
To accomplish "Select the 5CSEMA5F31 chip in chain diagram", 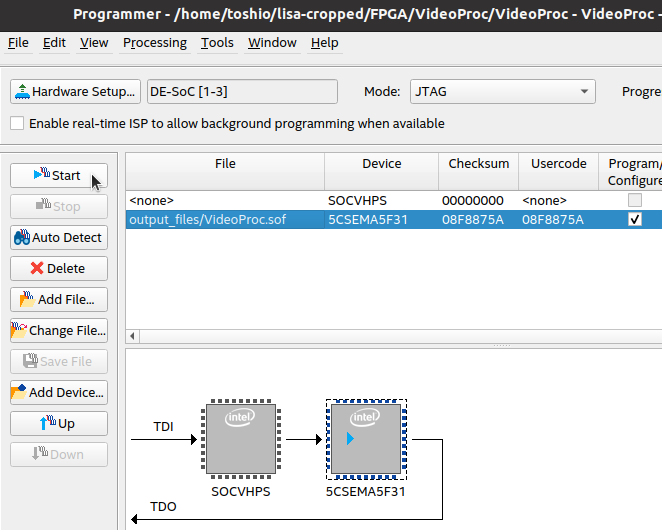I will point(366,439).
